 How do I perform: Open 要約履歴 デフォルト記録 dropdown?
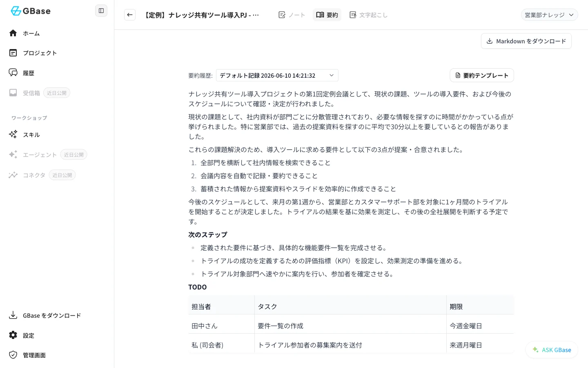coord(277,75)
